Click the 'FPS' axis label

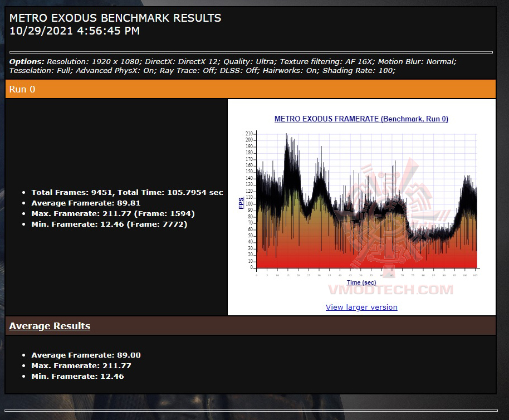coord(241,203)
